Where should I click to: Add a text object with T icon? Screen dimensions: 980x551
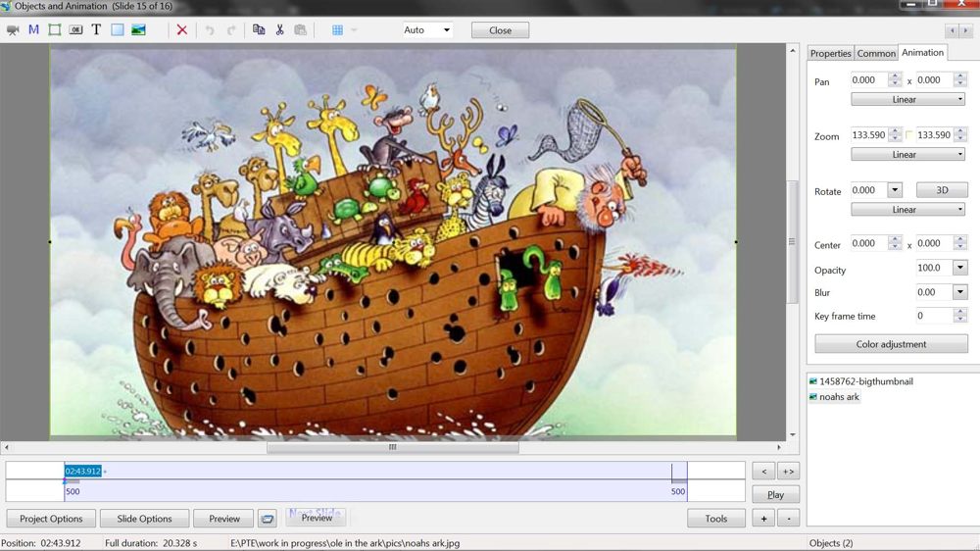[x=96, y=29]
